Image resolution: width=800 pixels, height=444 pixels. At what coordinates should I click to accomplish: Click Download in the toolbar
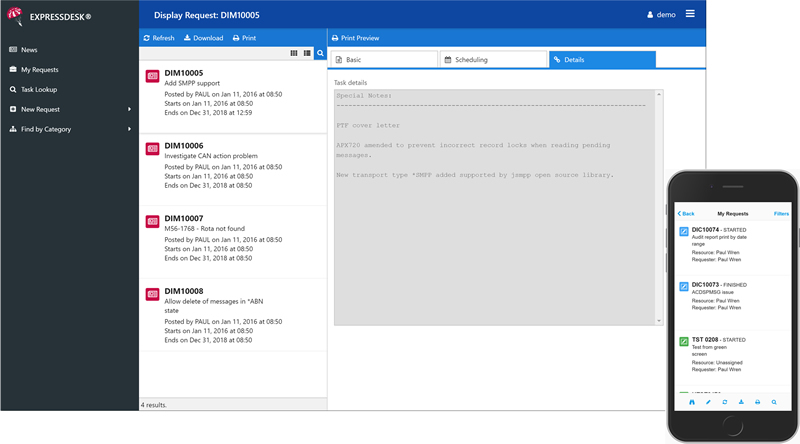click(x=204, y=38)
